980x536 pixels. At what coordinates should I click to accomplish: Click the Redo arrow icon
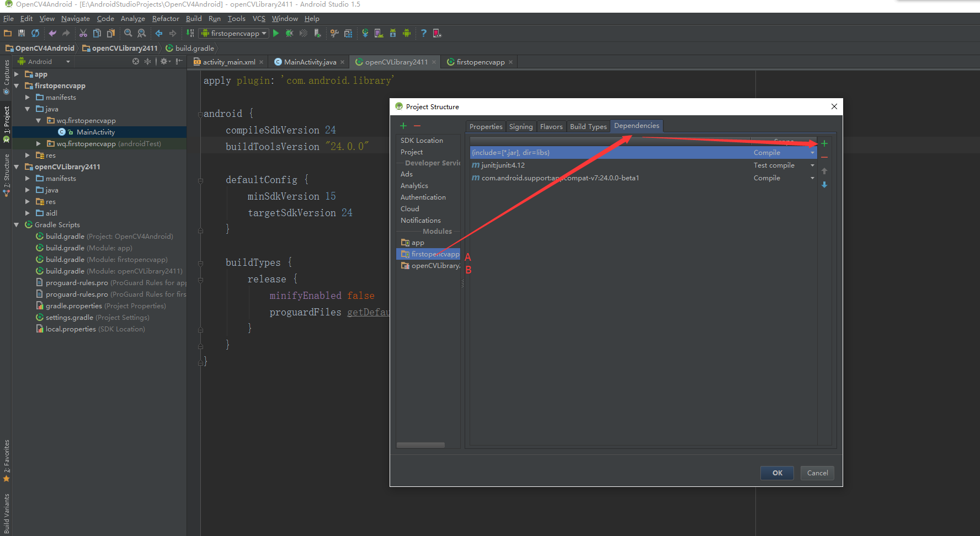[66, 33]
